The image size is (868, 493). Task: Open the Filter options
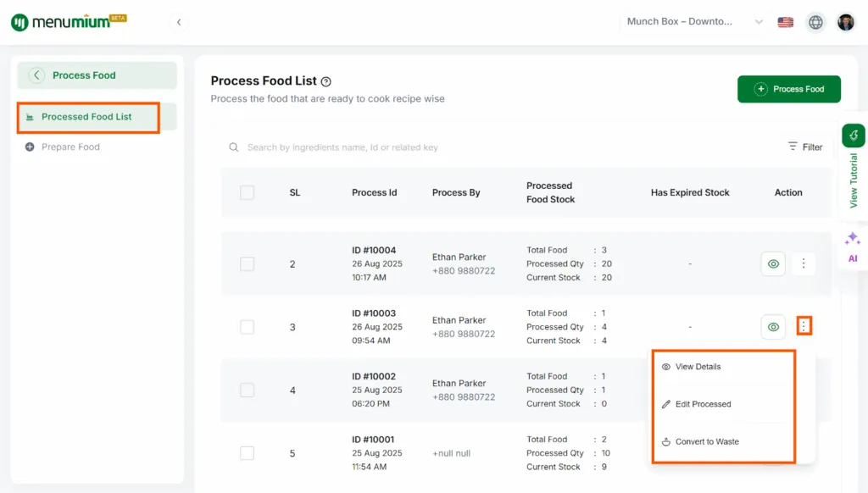tap(805, 147)
